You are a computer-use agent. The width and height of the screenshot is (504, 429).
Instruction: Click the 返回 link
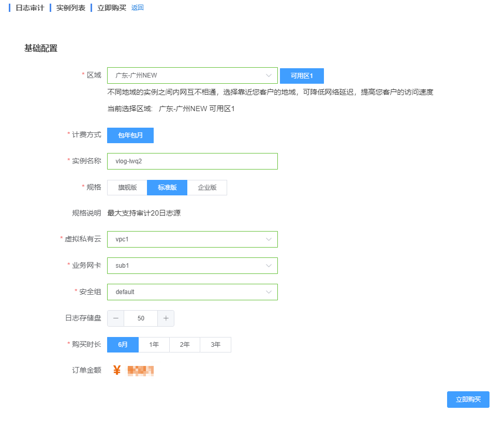[x=137, y=8]
